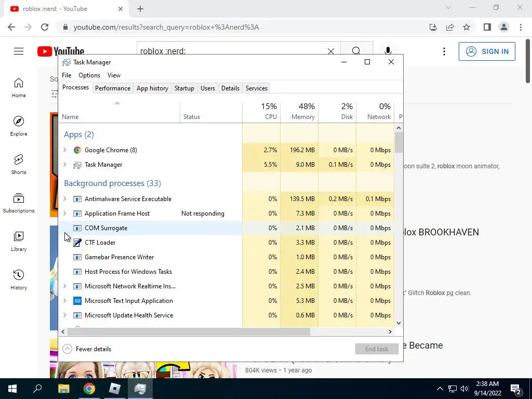Click the Chrome install app icon
Image resolution: width=532 pixels, height=399 pixels.
coord(433,27)
